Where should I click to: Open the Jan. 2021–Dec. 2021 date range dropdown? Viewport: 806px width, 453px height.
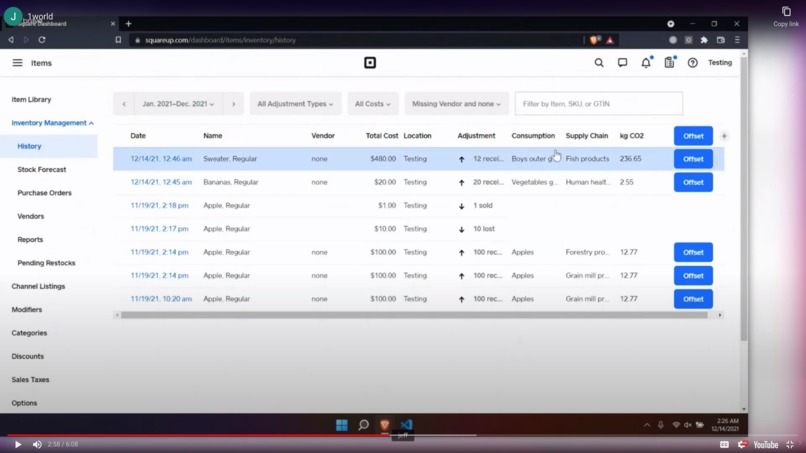178,104
